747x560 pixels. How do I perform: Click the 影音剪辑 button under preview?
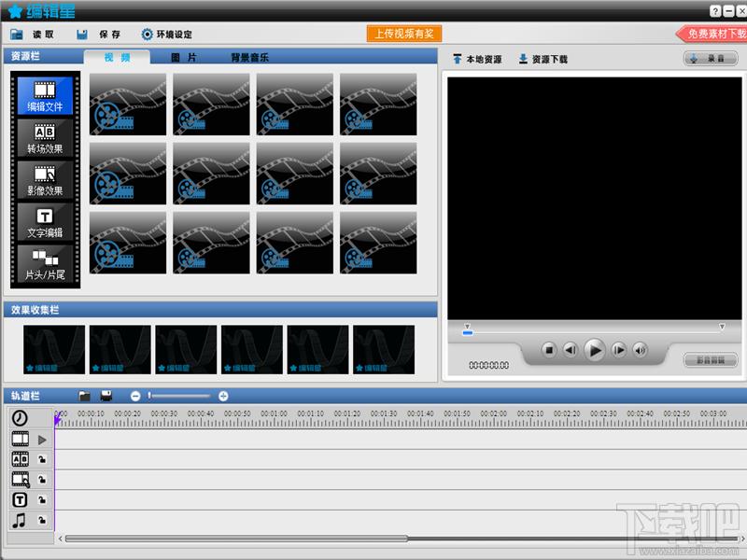tap(711, 360)
